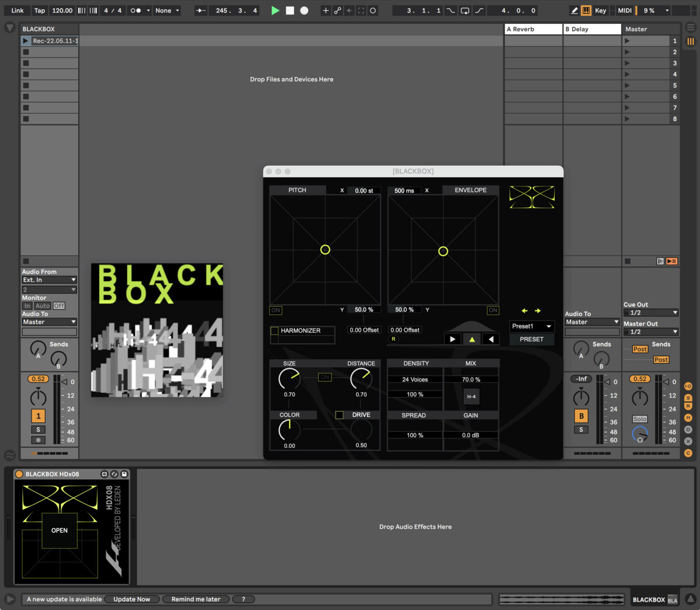This screenshot has width=700, height=610.
Task: Click the Arrangement Record circle button
Action: coord(304,11)
